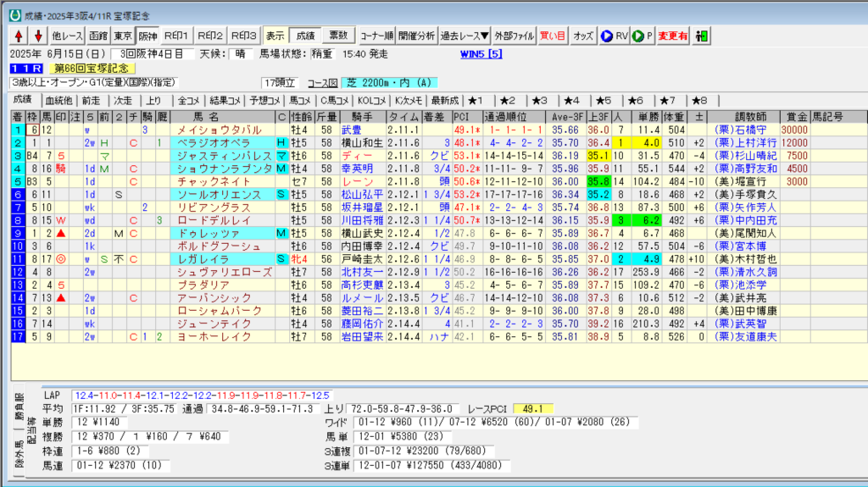Open 外部ファイル button
Screen dimensions: 868x487
(515, 36)
